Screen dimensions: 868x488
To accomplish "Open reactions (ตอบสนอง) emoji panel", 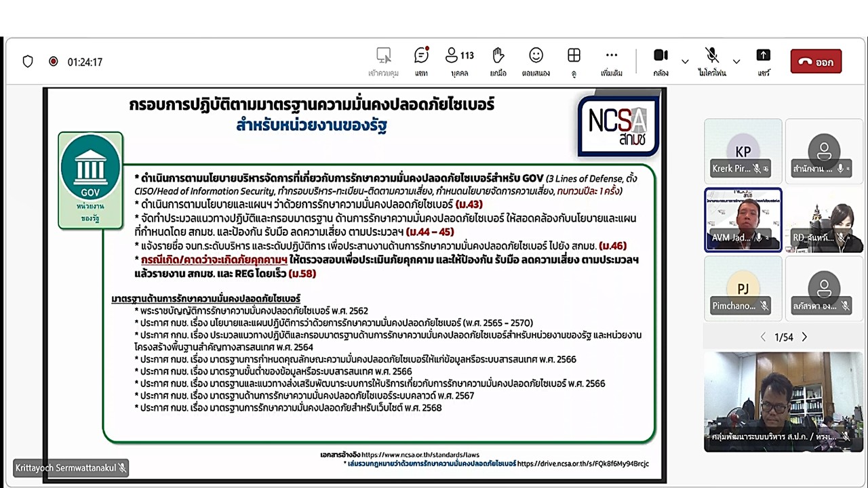I will coord(536,58).
